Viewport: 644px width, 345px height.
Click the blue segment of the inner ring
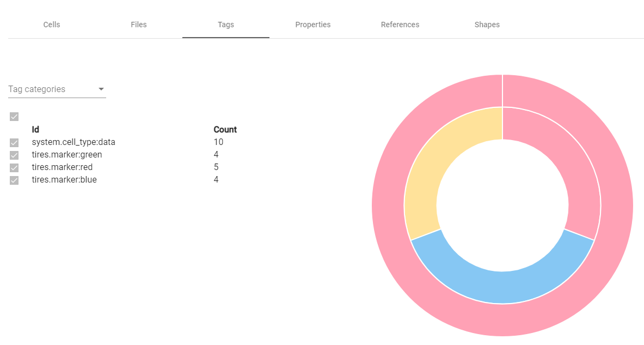(x=502, y=286)
